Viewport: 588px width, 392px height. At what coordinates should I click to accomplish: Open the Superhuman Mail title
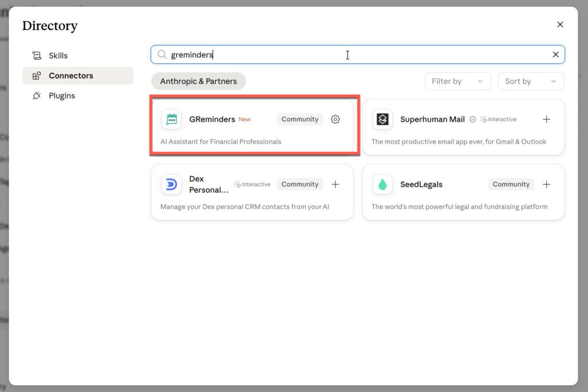tap(432, 120)
